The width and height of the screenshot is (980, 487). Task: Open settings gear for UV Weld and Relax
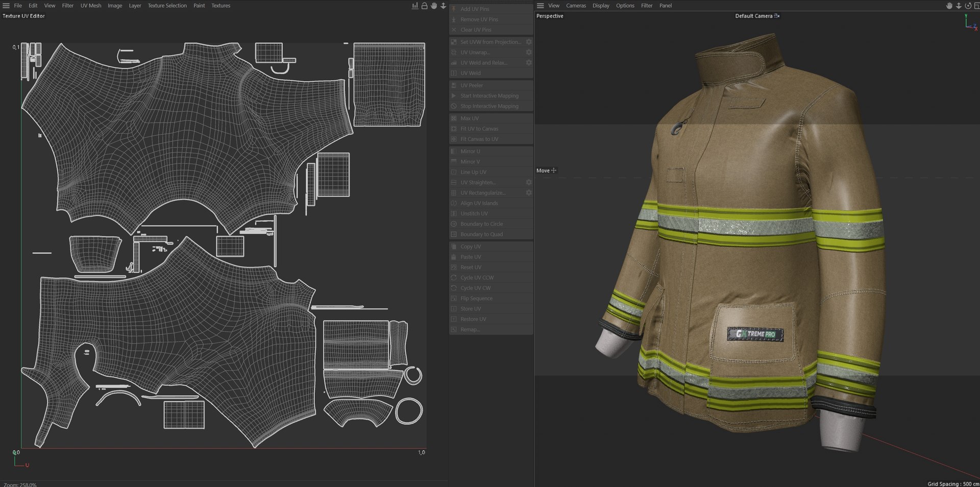point(529,62)
